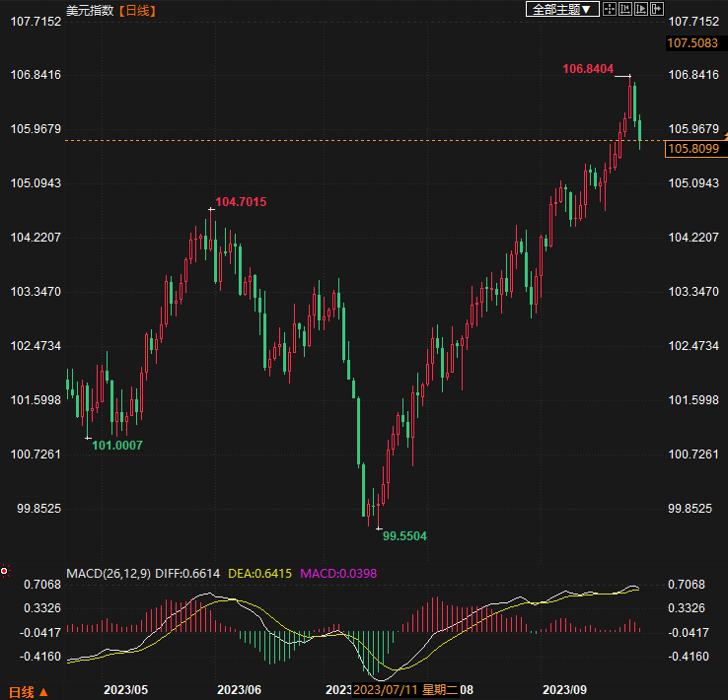
Task: Open the 全部主题 theme dropdown
Action: (x=563, y=9)
